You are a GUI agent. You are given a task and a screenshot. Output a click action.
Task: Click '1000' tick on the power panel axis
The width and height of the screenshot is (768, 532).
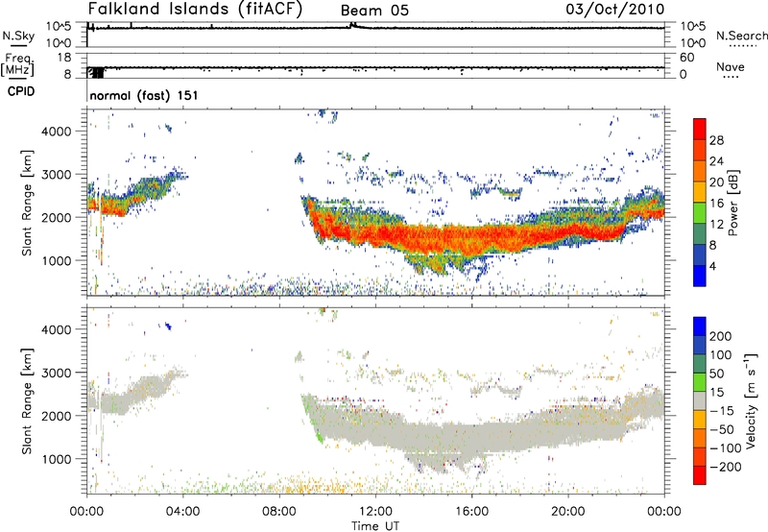pyautogui.click(x=57, y=260)
